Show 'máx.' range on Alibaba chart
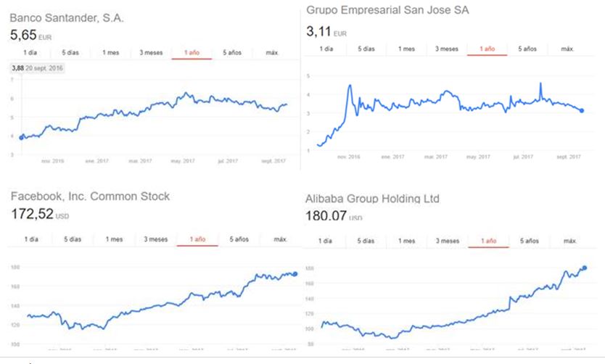 click(569, 240)
